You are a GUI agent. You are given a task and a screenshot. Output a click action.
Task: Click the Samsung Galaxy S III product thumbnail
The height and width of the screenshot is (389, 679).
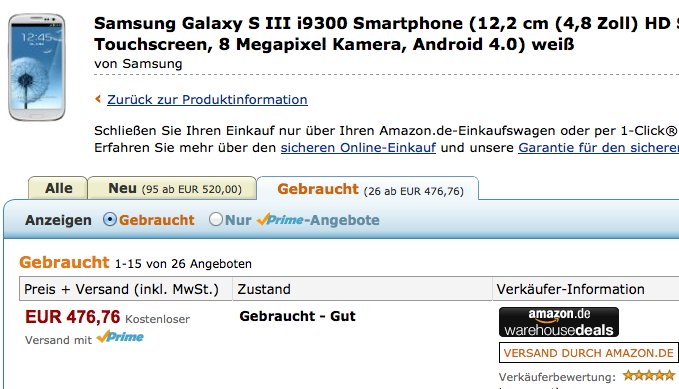[37, 67]
